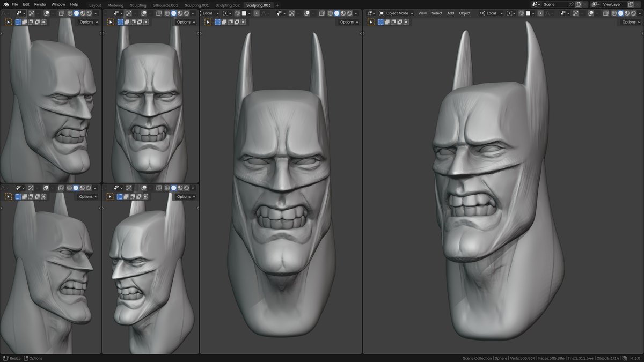Select tweak tool in bottom-left viewport
The width and height of the screenshot is (644, 362).
pos(8,197)
